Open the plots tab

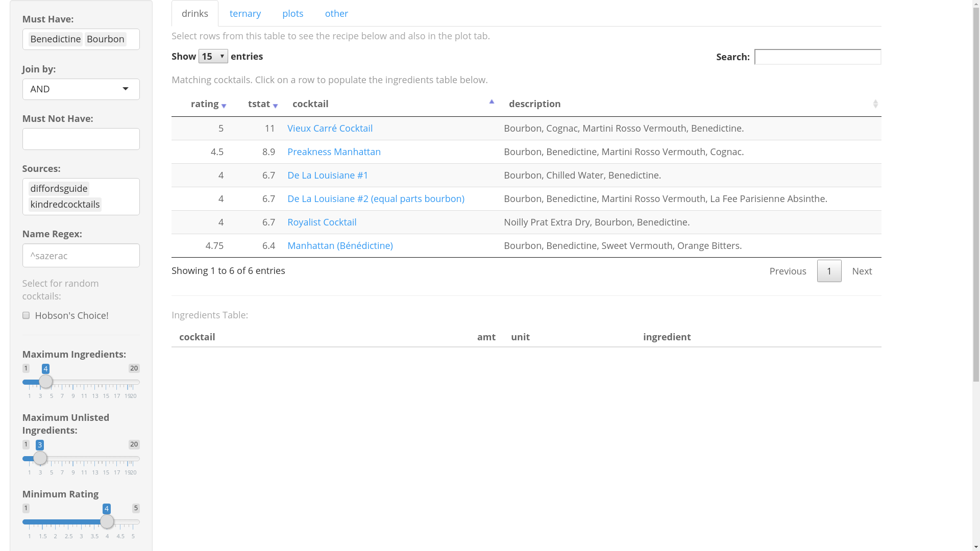[x=292, y=13]
